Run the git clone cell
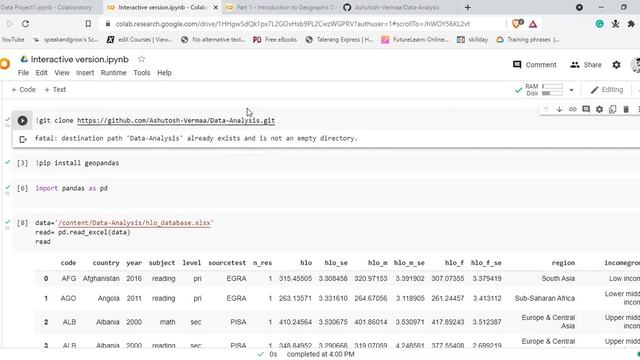This screenshot has width=640, height=360. (22, 120)
